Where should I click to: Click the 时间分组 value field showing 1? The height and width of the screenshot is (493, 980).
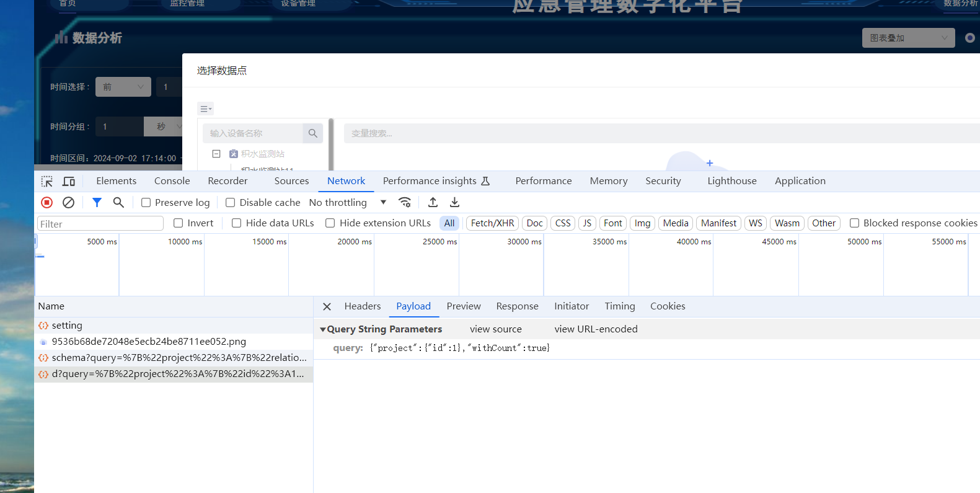(120, 127)
